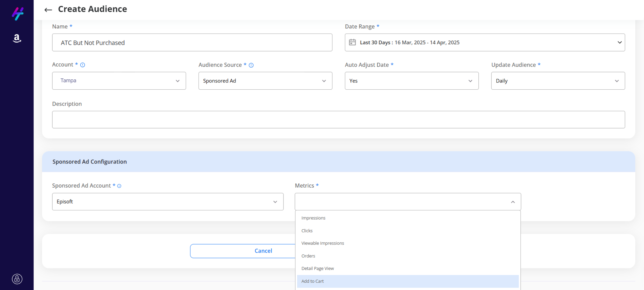Collapse the Metrics dropdown chevron
This screenshot has height=290, width=644.
point(512,202)
